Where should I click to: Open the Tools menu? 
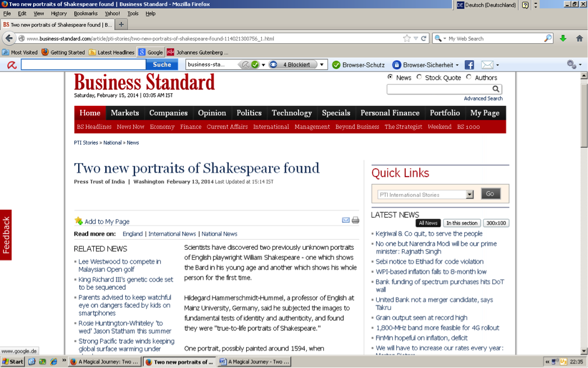(133, 14)
